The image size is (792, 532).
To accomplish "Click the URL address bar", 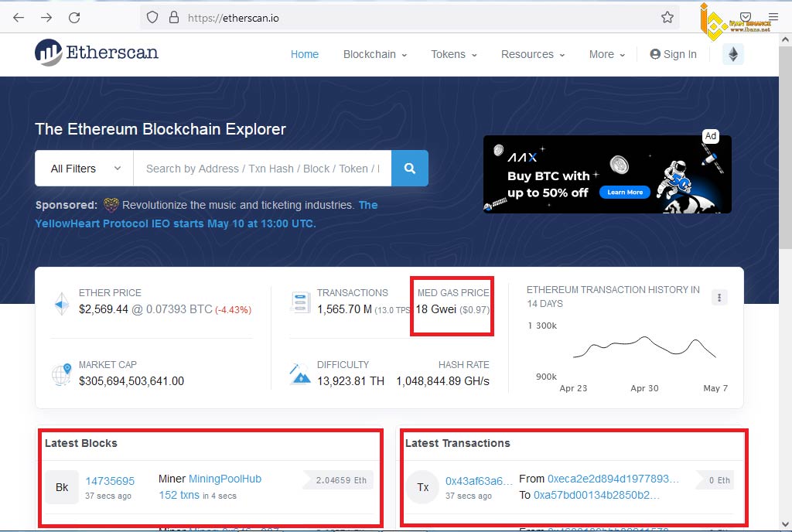I will pyautogui.click(x=409, y=18).
